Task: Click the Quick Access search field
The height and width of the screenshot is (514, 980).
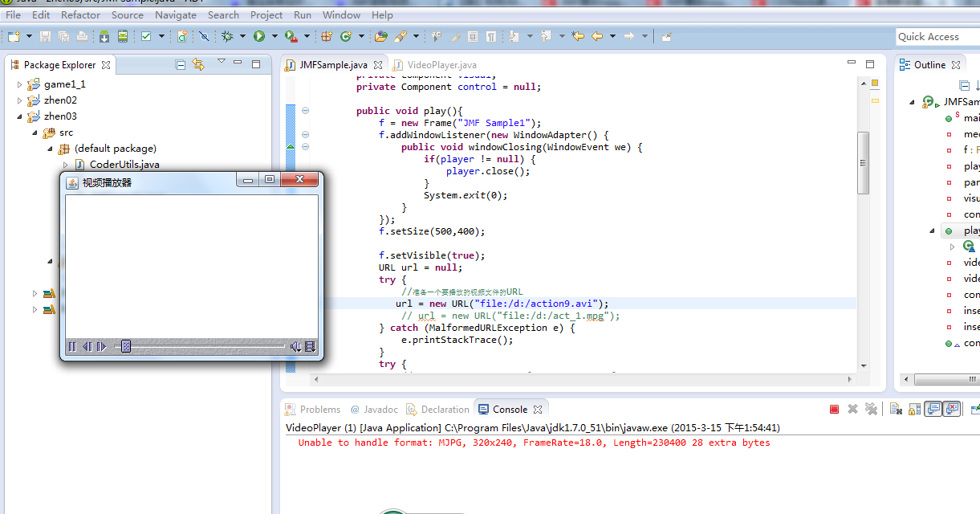Action: point(937,36)
